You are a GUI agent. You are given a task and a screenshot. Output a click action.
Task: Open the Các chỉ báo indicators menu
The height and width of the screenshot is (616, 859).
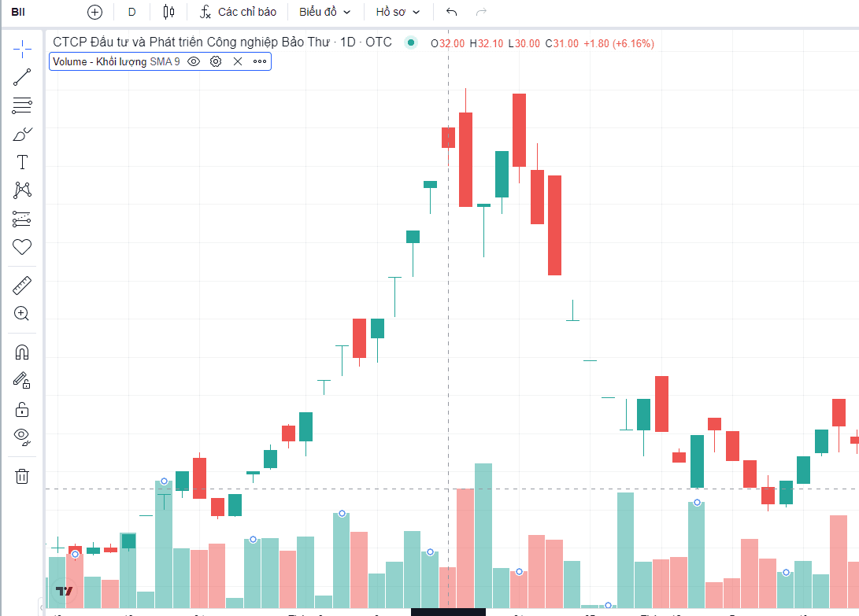coord(239,12)
